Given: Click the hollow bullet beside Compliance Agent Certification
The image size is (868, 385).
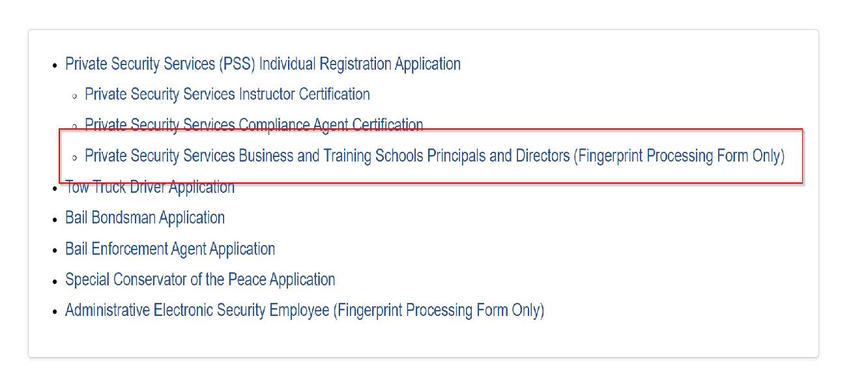Looking at the screenshot, I should point(75,126).
